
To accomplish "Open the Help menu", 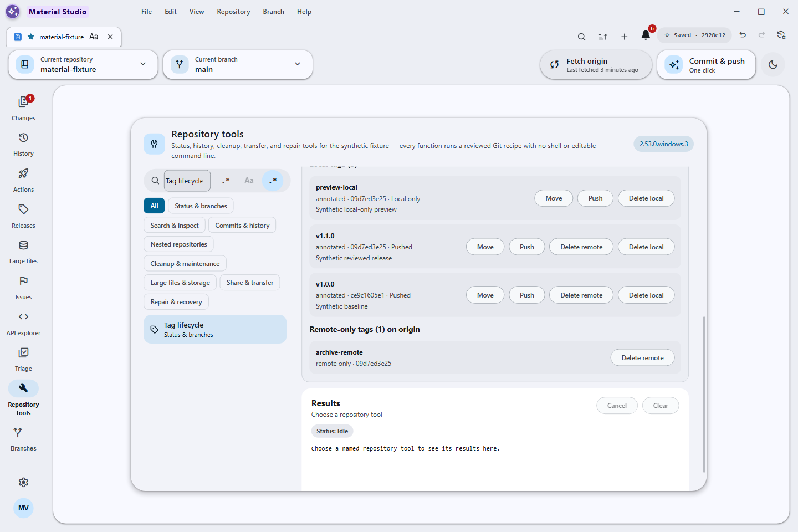I will pos(304,12).
